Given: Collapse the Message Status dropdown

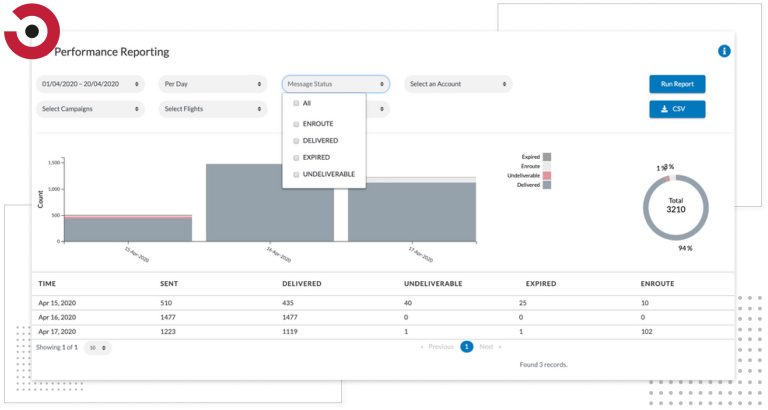Looking at the screenshot, I should [336, 84].
